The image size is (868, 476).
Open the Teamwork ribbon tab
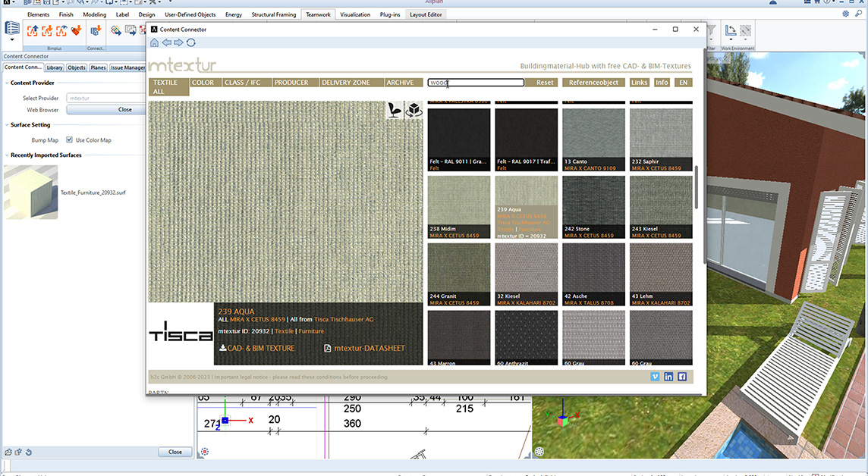coord(319,14)
